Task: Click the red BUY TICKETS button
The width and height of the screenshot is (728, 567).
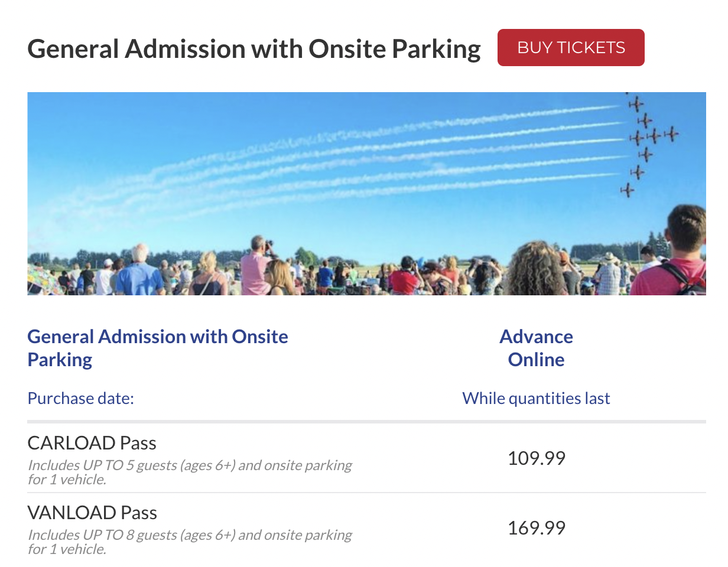Action: (571, 47)
